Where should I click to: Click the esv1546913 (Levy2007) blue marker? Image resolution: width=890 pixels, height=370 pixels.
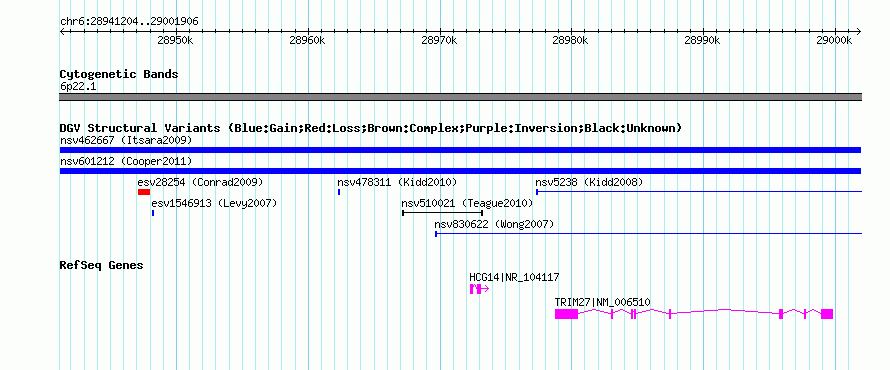coord(153,213)
